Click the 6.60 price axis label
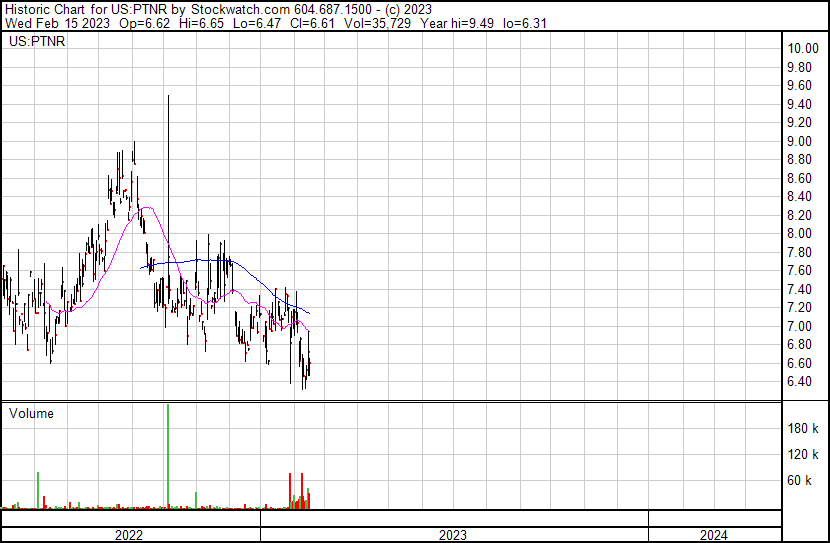 799,364
